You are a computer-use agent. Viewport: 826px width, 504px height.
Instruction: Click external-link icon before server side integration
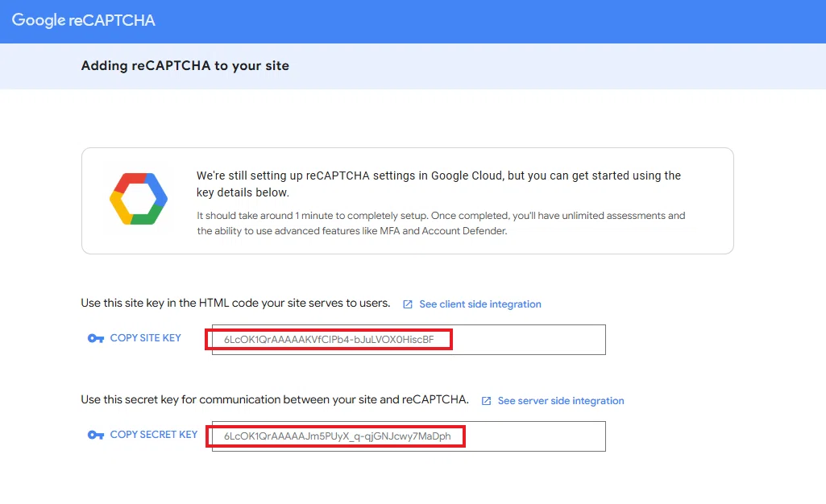coord(486,402)
